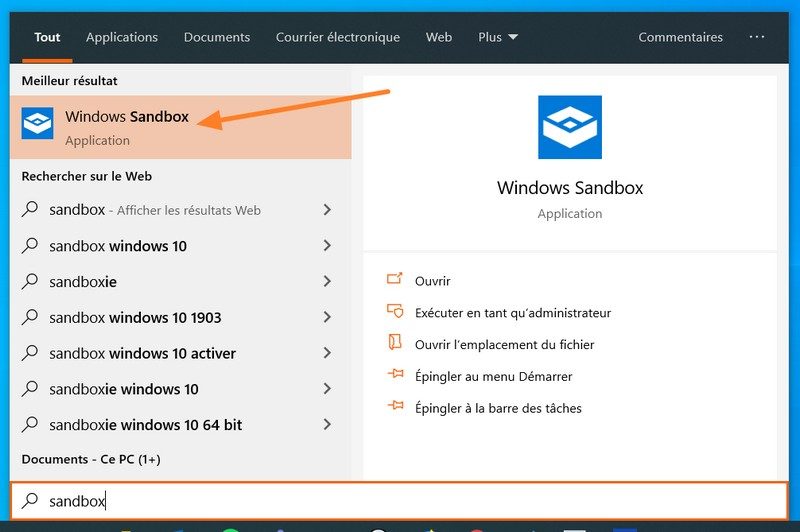Choose Ouvrir l'emplacement du fichier
This screenshot has width=800, height=532.
pos(505,345)
